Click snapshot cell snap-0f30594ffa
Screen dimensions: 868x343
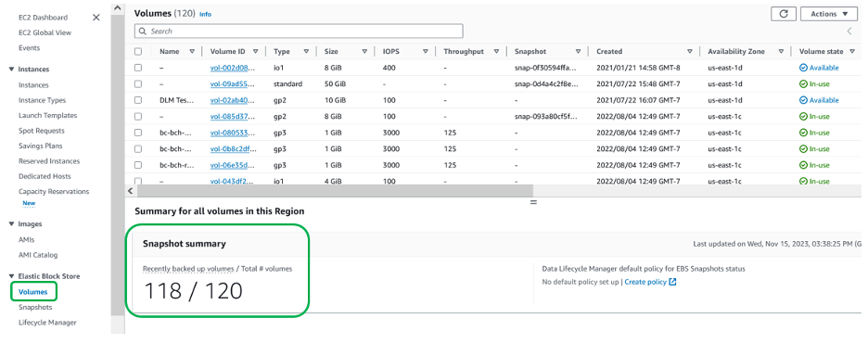[546, 68]
